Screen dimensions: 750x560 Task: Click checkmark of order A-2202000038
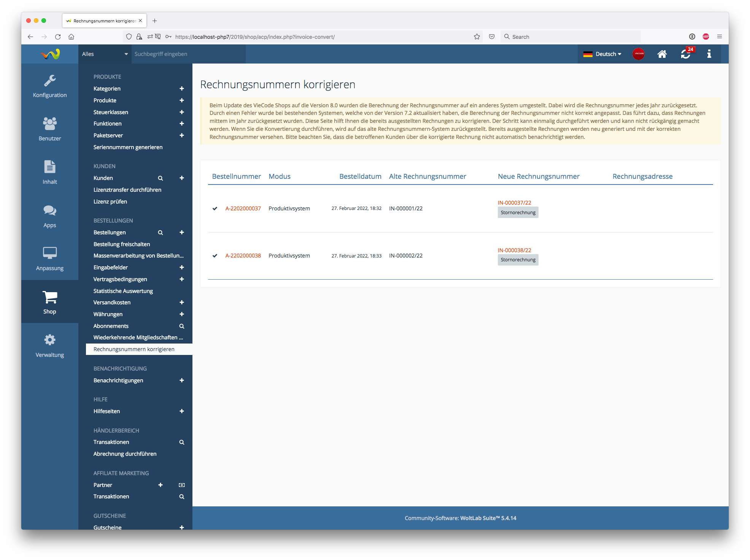click(x=215, y=256)
